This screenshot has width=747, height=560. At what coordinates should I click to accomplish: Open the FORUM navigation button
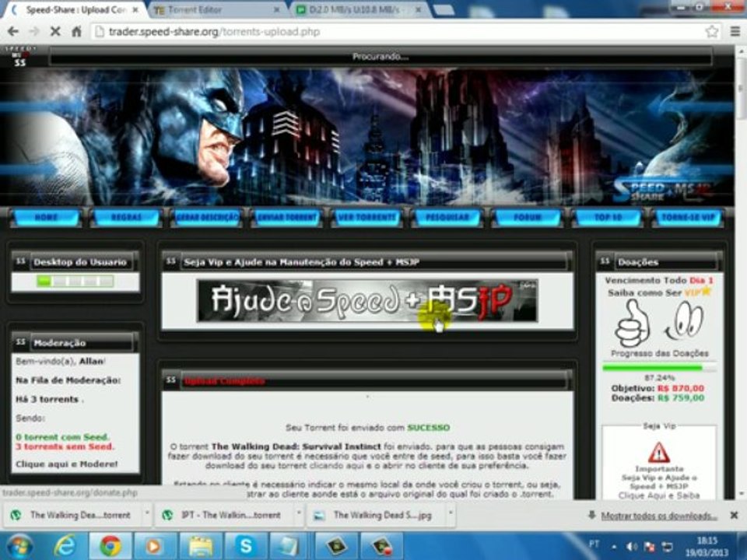(x=528, y=217)
